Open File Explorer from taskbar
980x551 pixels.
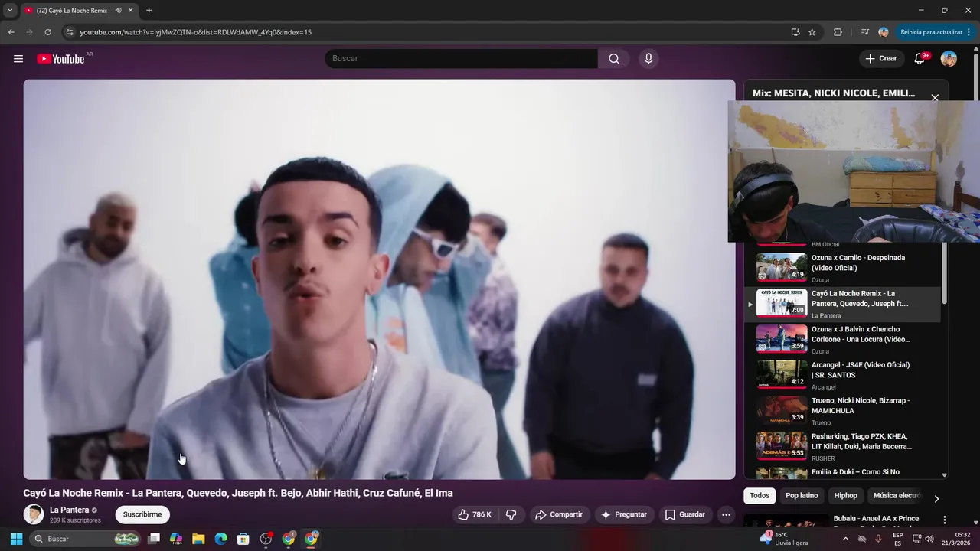(198, 539)
